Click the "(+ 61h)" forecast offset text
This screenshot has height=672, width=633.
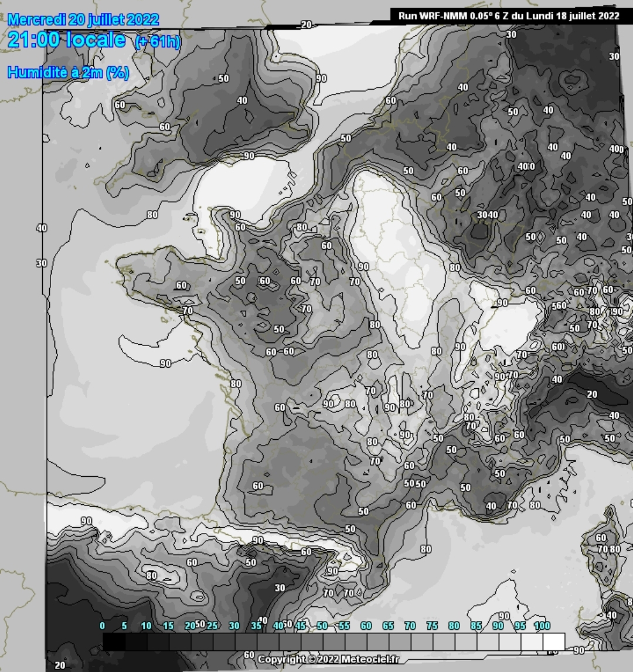tap(158, 42)
